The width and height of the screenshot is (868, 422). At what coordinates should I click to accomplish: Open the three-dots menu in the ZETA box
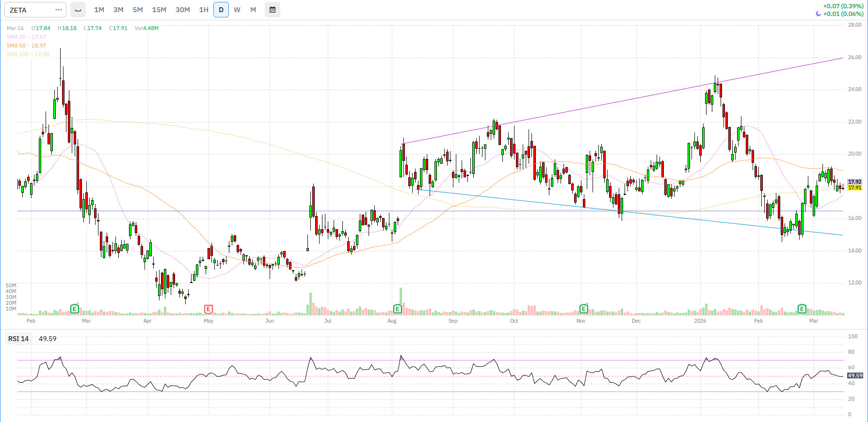coord(59,10)
